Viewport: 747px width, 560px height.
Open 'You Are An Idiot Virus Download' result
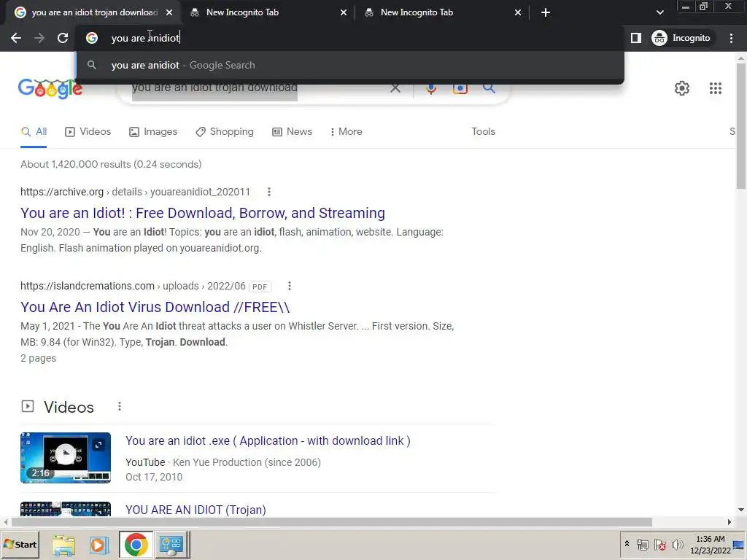tap(155, 308)
